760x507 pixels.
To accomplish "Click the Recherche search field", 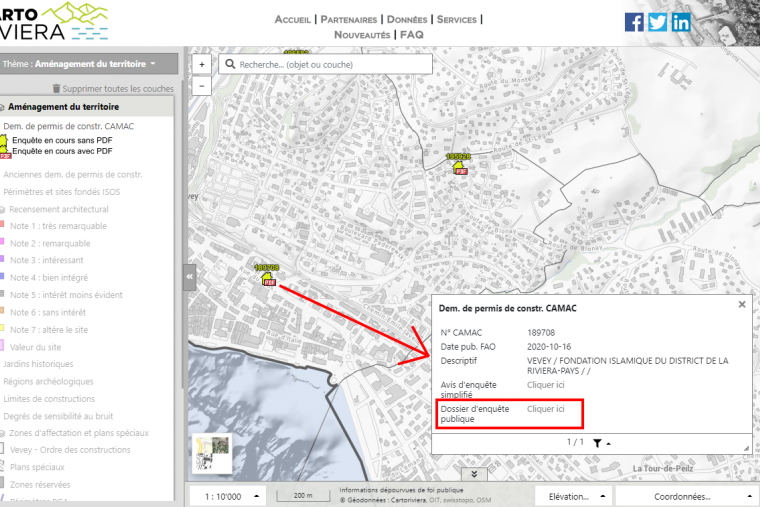I will 330,64.
